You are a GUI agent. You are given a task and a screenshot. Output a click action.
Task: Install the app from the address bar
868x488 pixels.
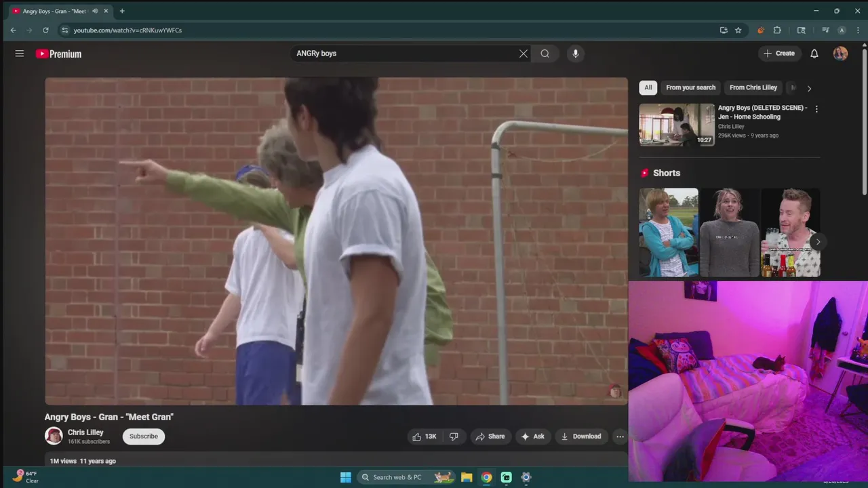724,30
